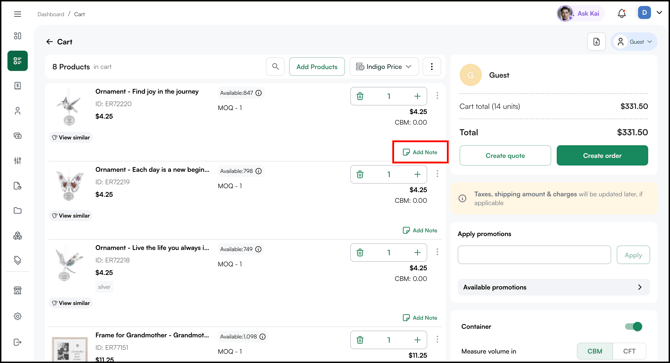Delete Ornament Find joy item with trash icon

(x=360, y=97)
